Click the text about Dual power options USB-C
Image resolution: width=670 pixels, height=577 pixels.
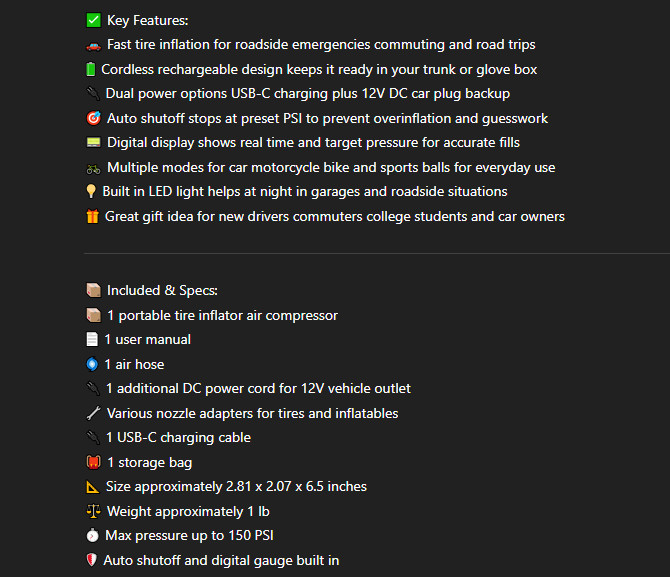[x=308, y=94]
